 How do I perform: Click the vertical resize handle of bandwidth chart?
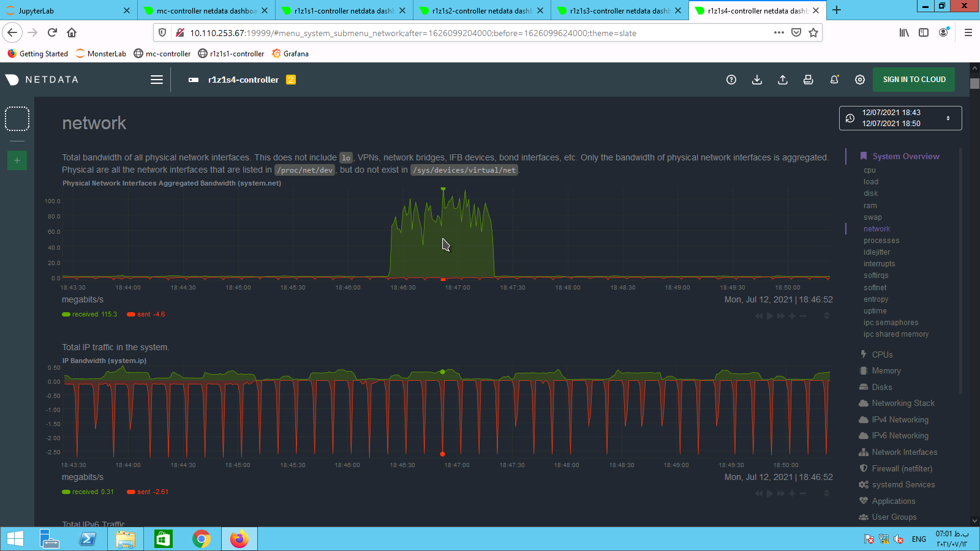click(826, 316)
